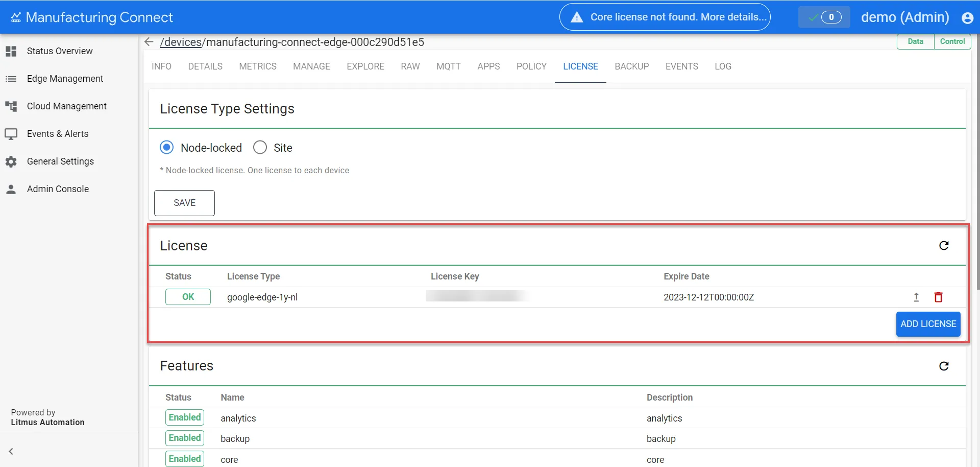The height and width of the screenshot is (467, 980).
Task: Open Core license not found warning
Action: [x=665, y=17]
